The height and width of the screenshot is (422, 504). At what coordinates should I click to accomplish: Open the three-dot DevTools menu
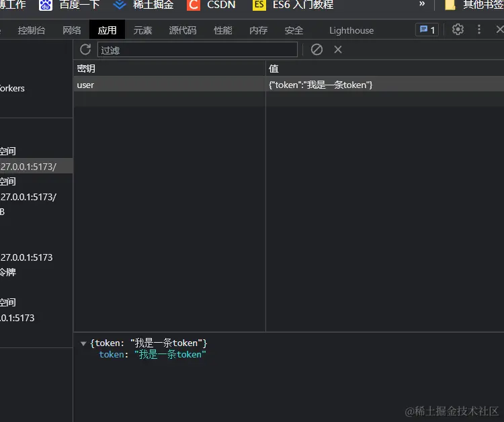click(479, 30)
